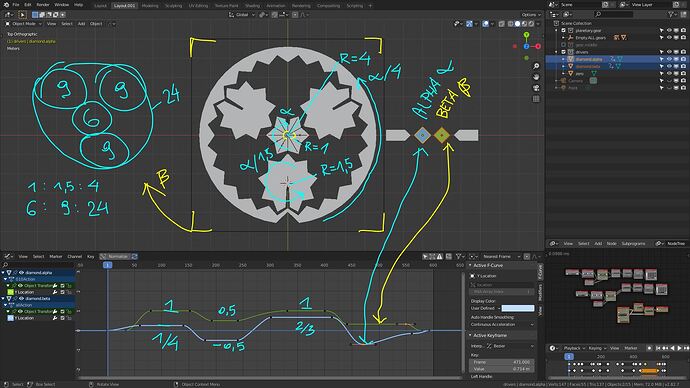Open the Nearest Frame snapping dropdown

click(x=501, y=256)
